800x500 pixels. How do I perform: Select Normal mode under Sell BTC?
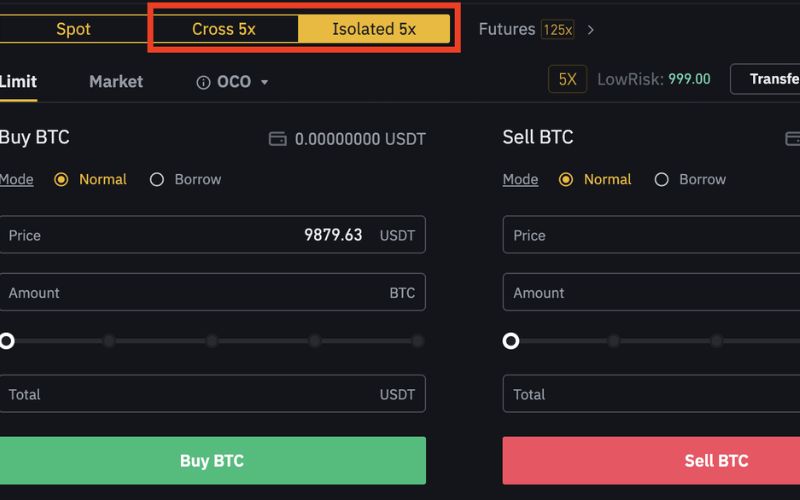click(566, 180)
